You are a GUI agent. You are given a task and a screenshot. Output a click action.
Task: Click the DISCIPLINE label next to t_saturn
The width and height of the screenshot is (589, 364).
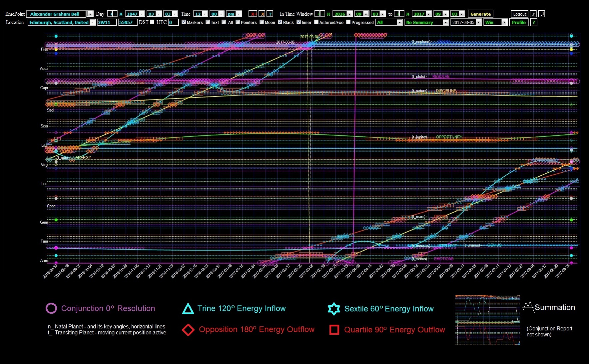446,91
